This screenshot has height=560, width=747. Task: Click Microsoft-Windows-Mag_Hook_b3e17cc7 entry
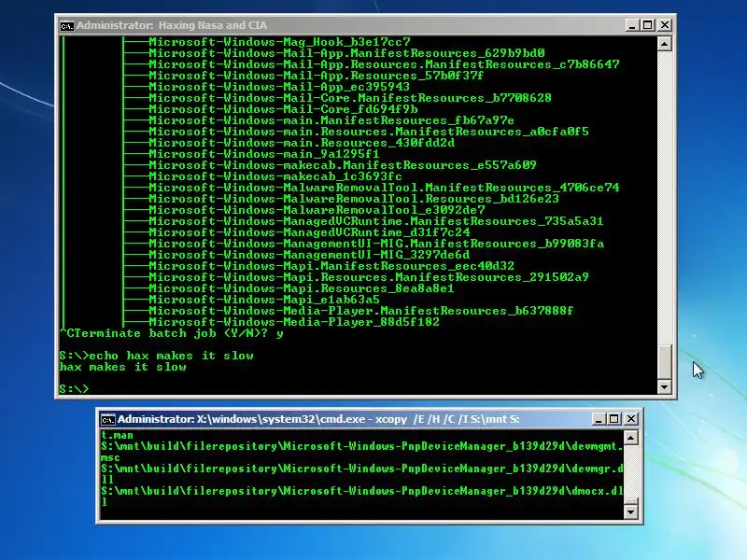click(x=279, y=42)
